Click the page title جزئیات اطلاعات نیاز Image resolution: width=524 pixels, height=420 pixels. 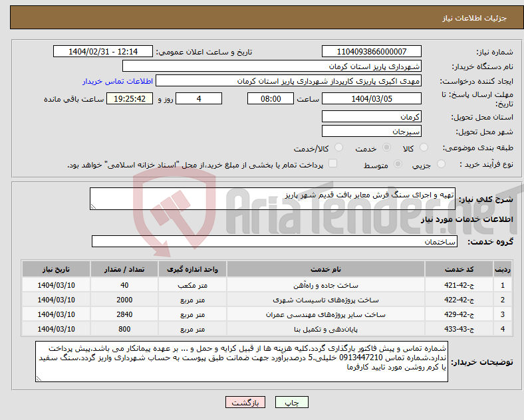(x=475, y=18)
